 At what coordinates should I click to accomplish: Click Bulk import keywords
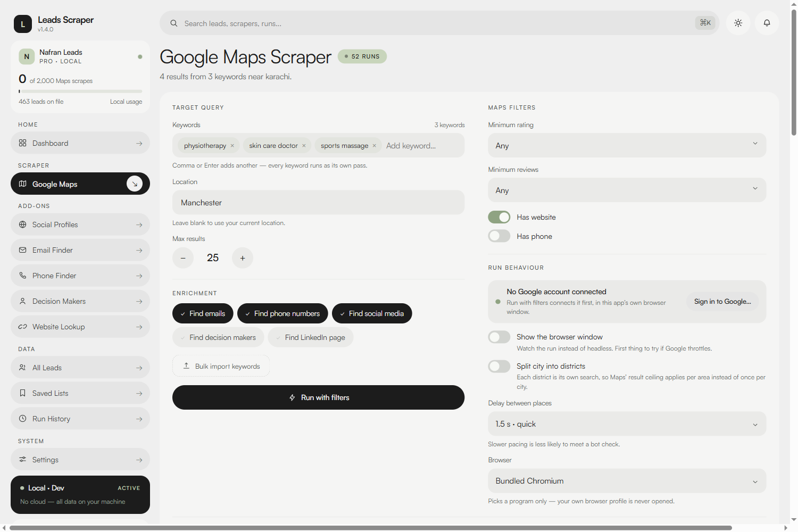[x=221, y=366]
